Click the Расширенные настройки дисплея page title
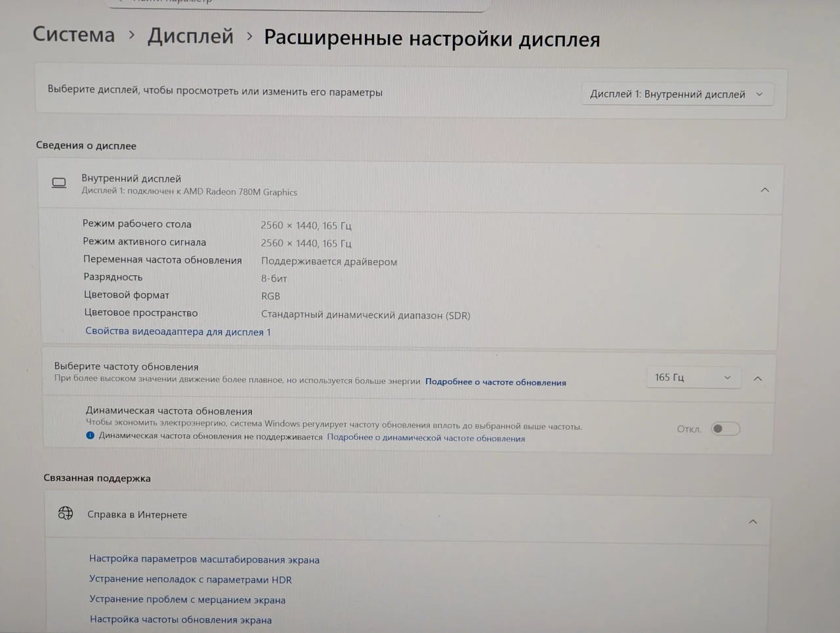Viewport: 840px width, 633px height. click(432, 39)
